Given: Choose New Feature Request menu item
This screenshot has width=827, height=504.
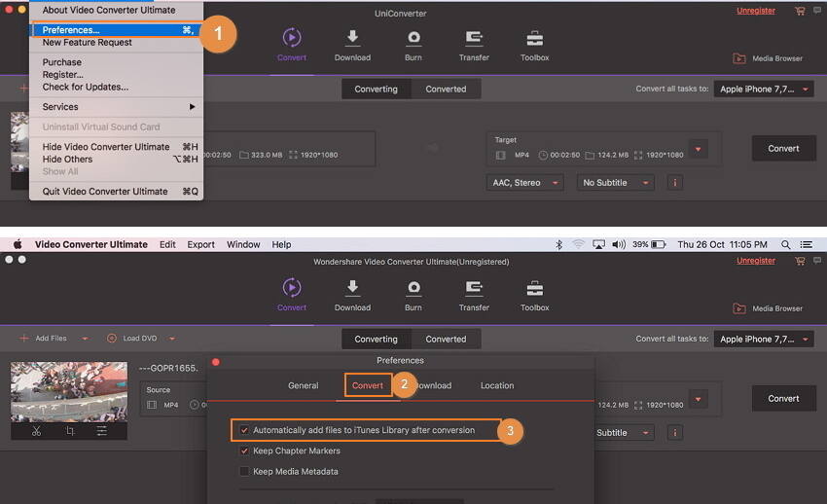Looking at the screenshot, I should (116, 42).
